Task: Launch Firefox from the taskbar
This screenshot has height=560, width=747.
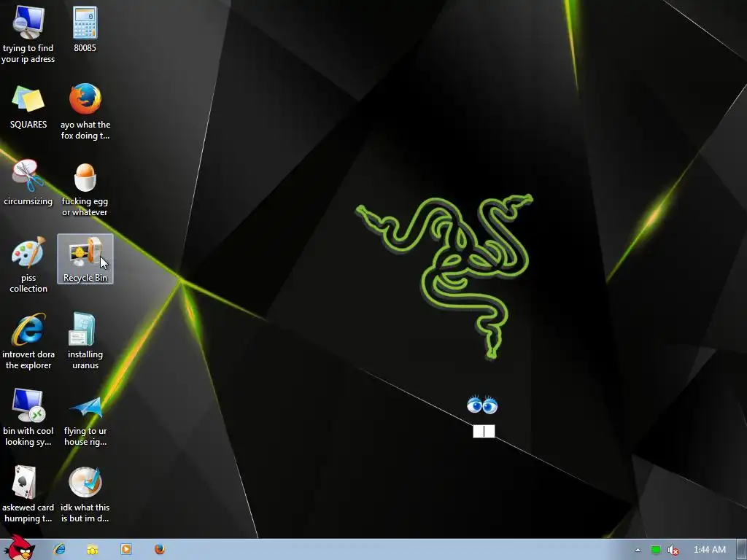Action: (160, 549)
